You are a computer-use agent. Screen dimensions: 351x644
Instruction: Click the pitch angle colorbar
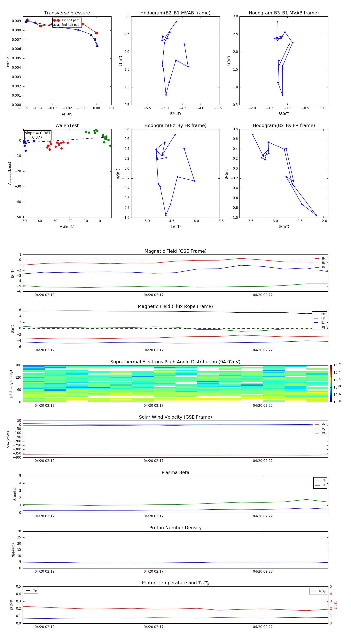331,383
